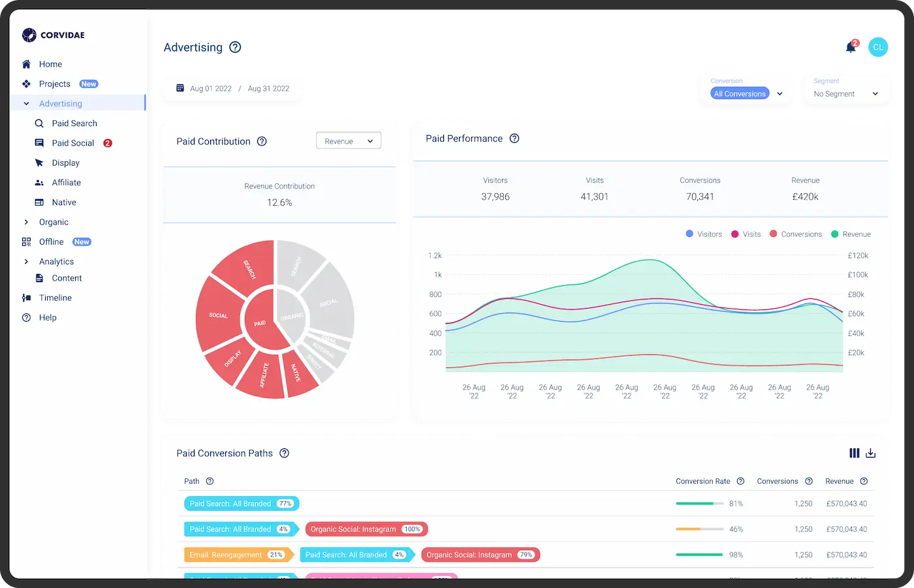Screen dimensions: 914x588
Task: Click the help icon next to Revenue column header
Action: point(864,482)
